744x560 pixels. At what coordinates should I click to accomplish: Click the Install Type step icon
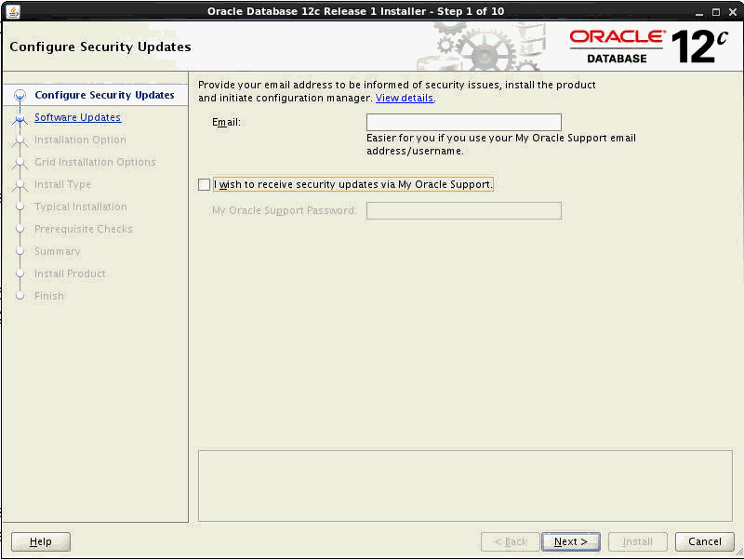(x=20, y=184)
